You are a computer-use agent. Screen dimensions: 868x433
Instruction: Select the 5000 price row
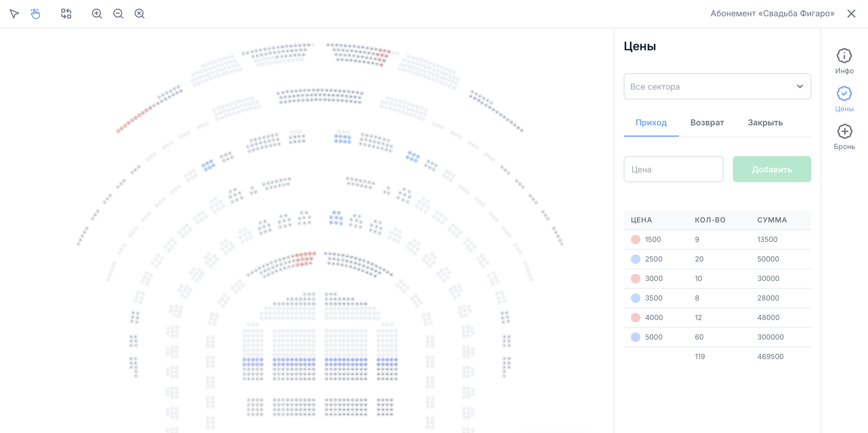[x=717, y=337]
